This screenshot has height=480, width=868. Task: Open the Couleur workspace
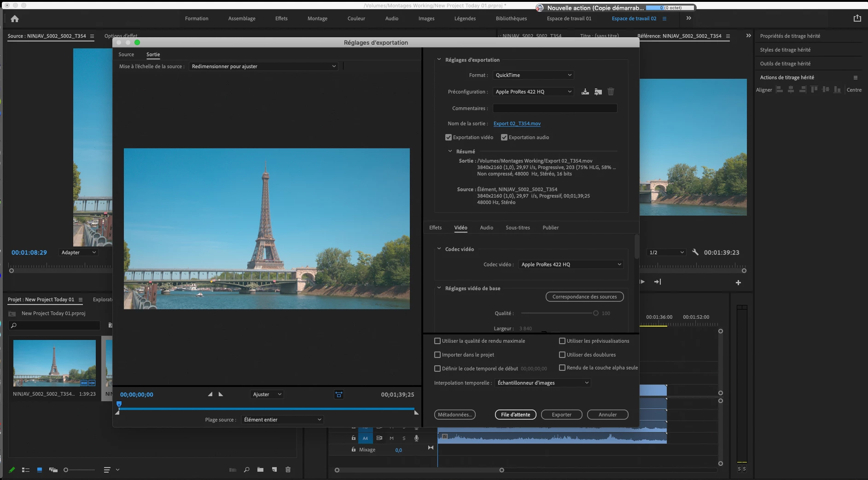point(356,18)
